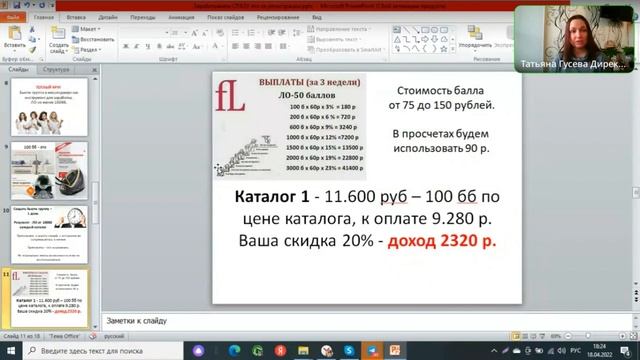Click the Increase Font Size icon

click(x=195, y=33)
